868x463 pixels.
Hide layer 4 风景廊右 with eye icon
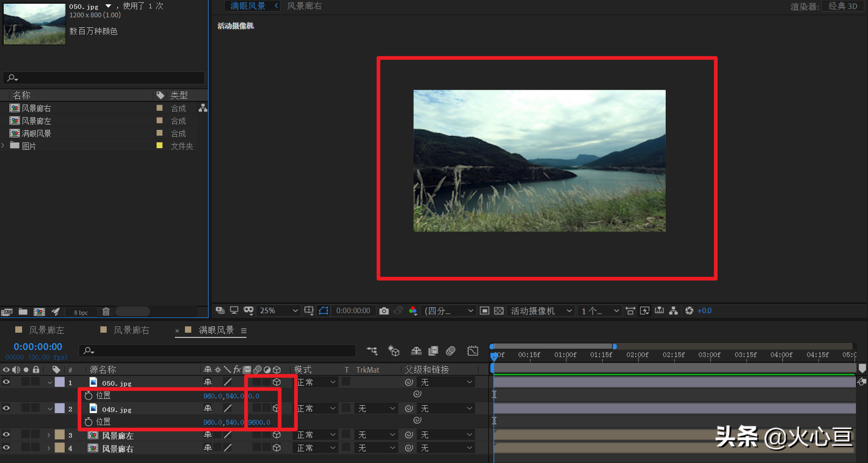coord(6,447)
